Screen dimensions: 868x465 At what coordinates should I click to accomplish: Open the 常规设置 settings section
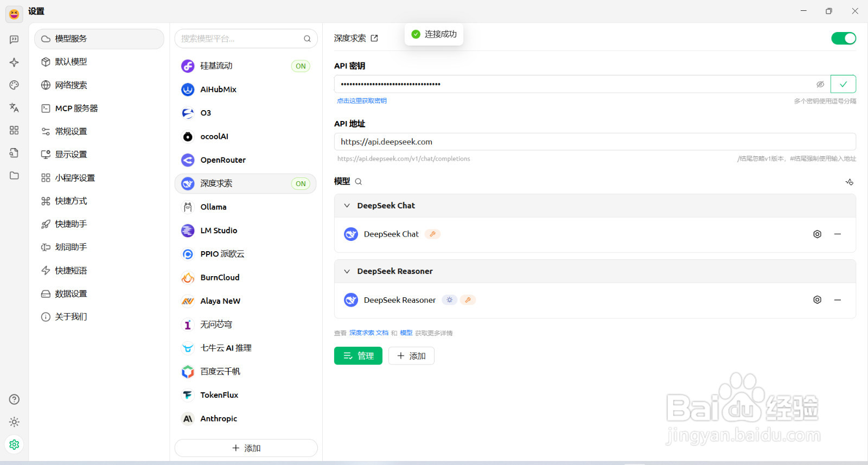99,131
